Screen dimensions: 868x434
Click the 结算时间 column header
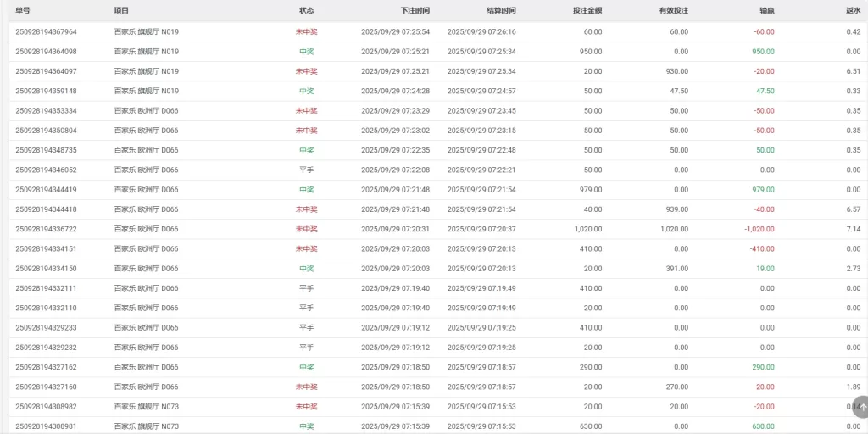pos(501,10)
